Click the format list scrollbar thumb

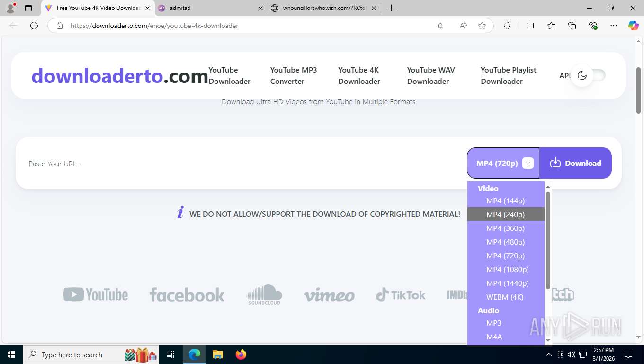548,240
